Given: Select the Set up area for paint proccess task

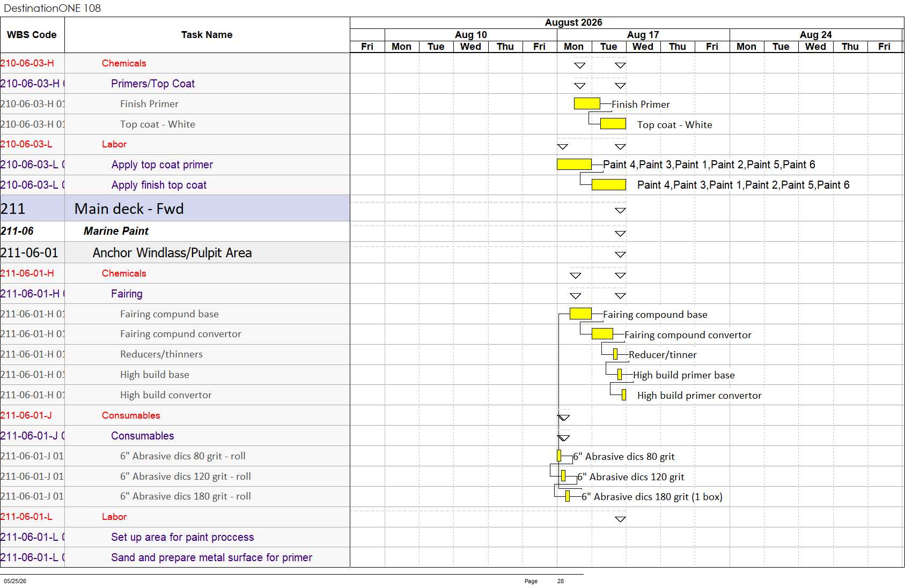Looking at the screenshot, I should click(182, 537).
